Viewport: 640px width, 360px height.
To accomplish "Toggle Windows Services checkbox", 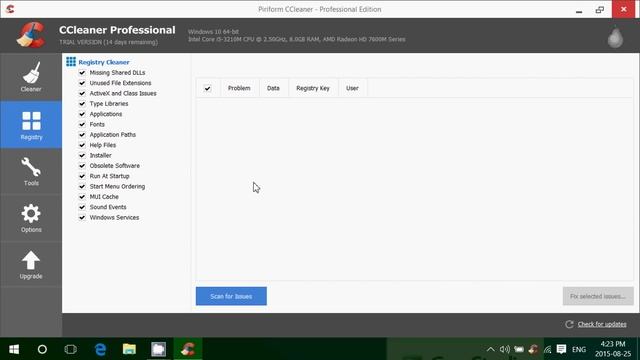I will point(82,218).
